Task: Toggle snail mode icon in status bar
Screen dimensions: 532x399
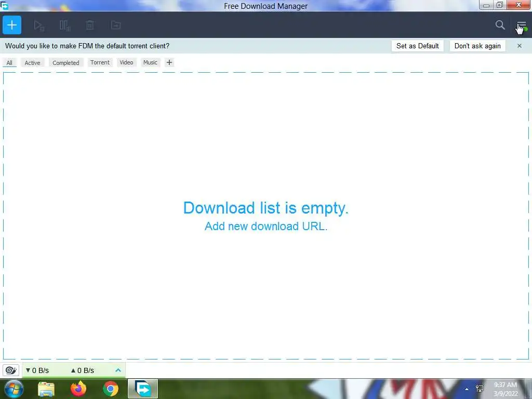Action: click(x=11, y=370)
